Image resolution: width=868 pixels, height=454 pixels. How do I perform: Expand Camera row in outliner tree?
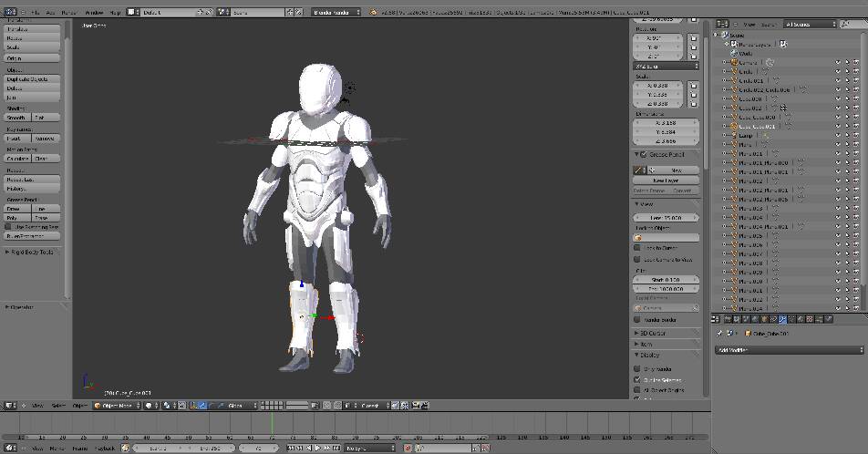724,63
